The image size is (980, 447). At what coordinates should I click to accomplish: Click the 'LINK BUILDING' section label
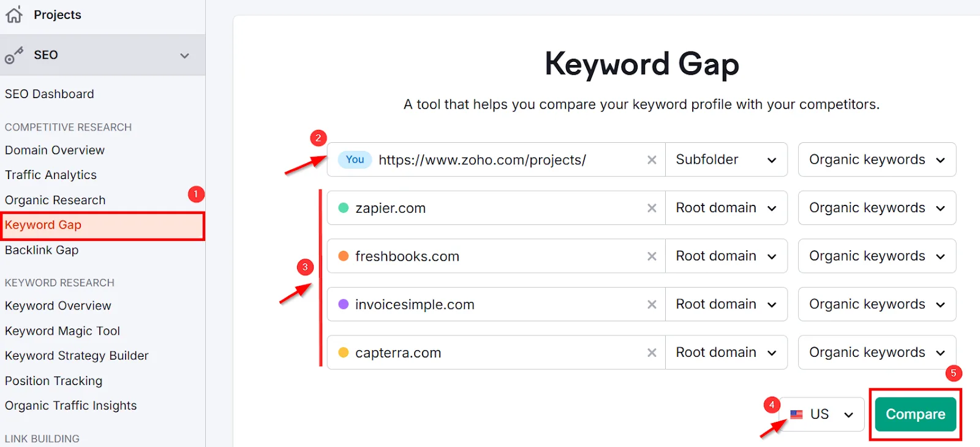[42, 438]
